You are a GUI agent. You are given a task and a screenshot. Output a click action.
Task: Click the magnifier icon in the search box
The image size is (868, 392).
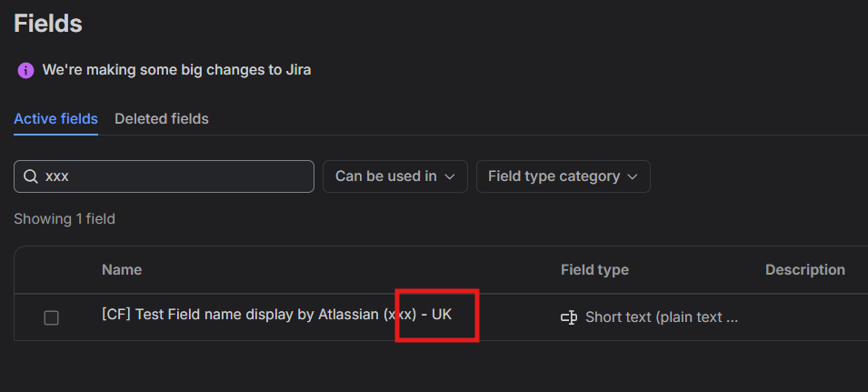pyautogui.click(x=31, y=176)
